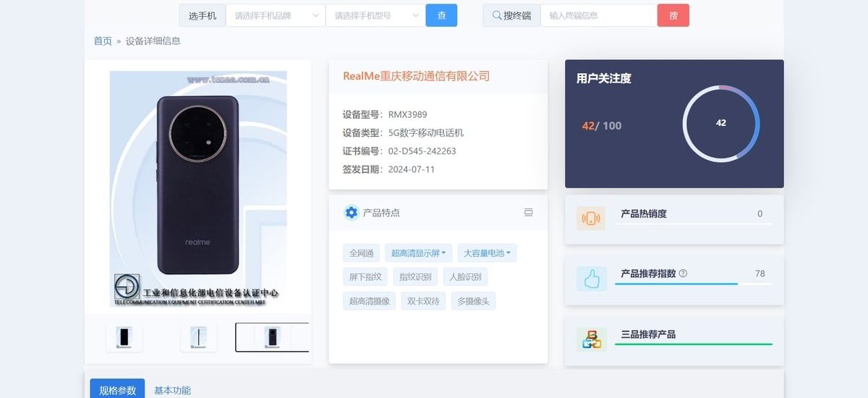Click the 用户关注度 circular progress gauge
The width and height of the screenshot is (868, 398).
pos(720,123)
